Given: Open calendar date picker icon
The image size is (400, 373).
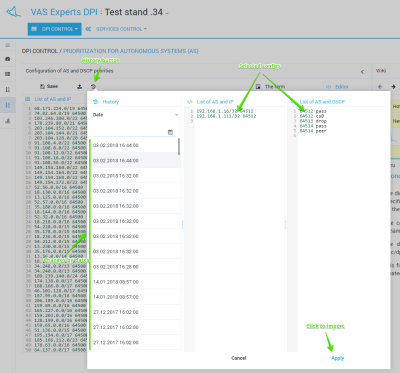Looking at the screenshot, I should (170, 132).
